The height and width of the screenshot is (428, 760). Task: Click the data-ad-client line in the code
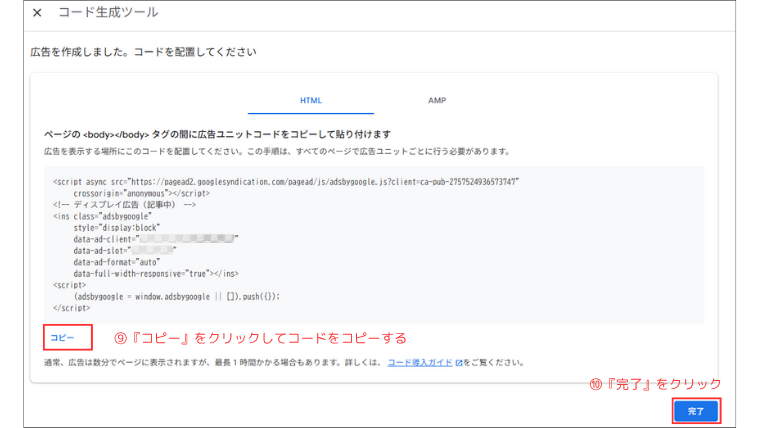click(156, 239)
